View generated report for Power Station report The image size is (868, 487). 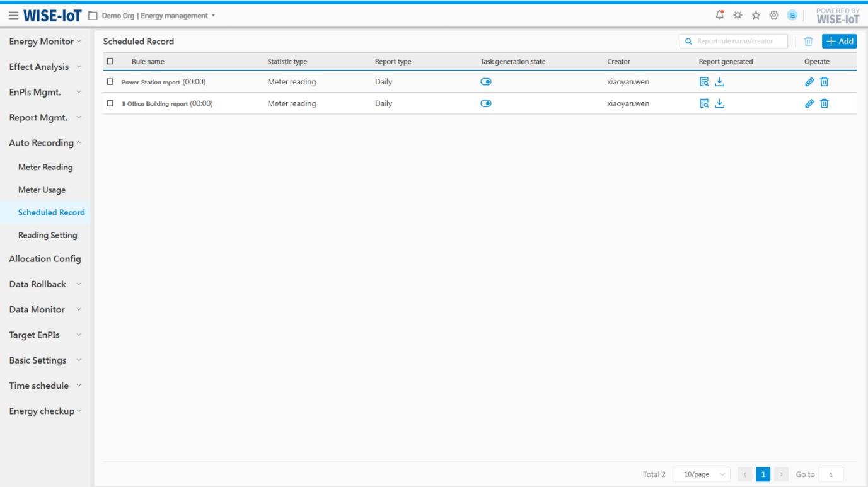coord(704,82)
